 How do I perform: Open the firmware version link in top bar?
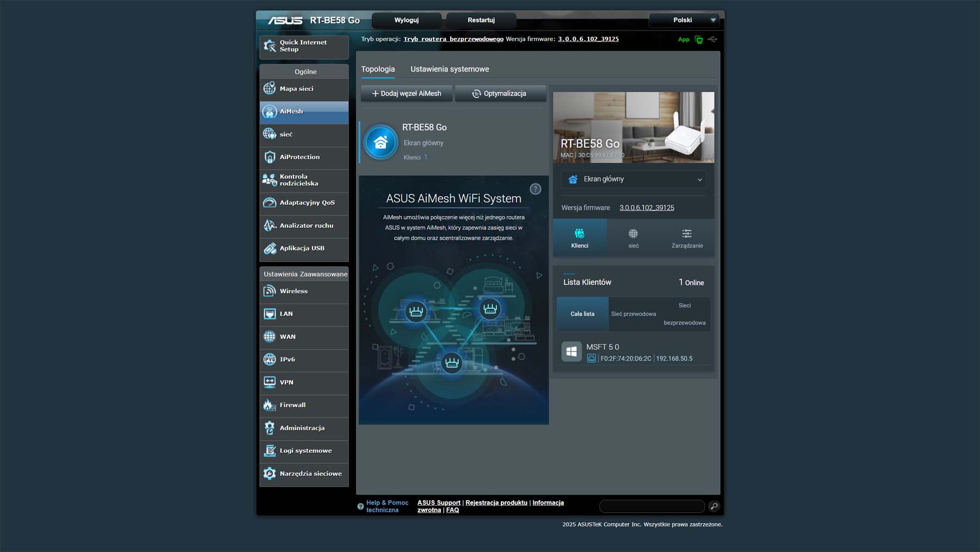(x=588, y=39)
